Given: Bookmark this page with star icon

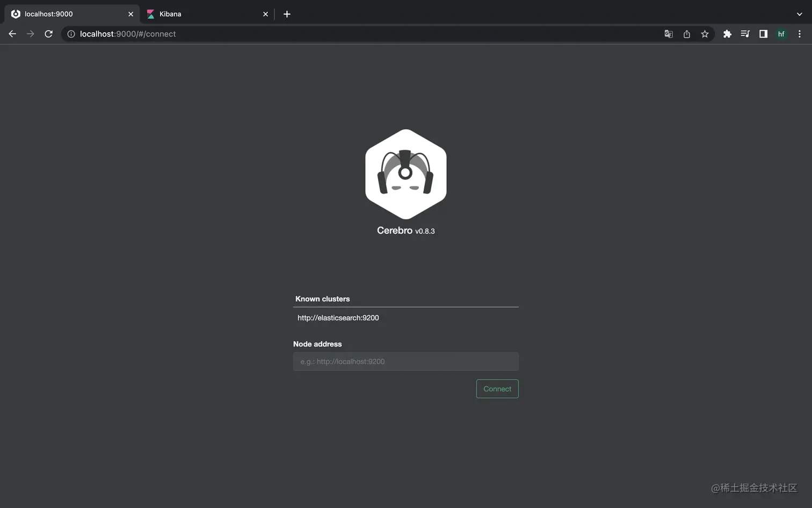Looking at the screenshot, I should [705, 34].
